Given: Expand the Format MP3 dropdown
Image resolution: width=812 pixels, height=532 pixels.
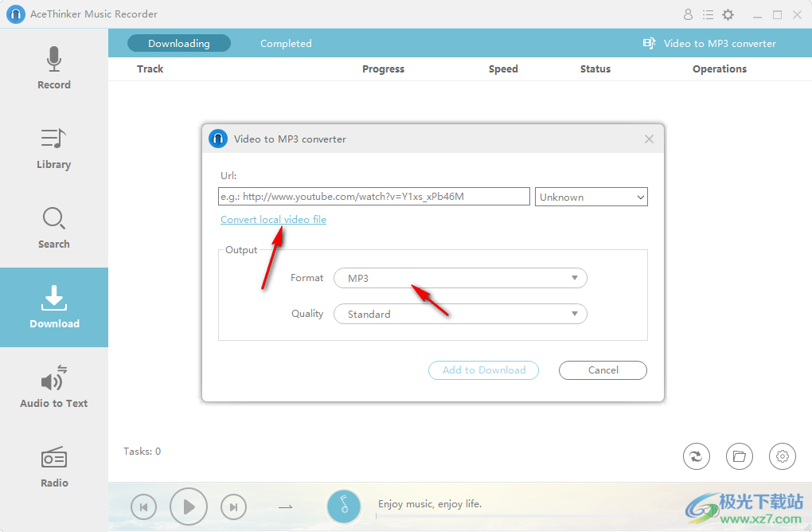Looking at the screenshot, I should point(460,278).
